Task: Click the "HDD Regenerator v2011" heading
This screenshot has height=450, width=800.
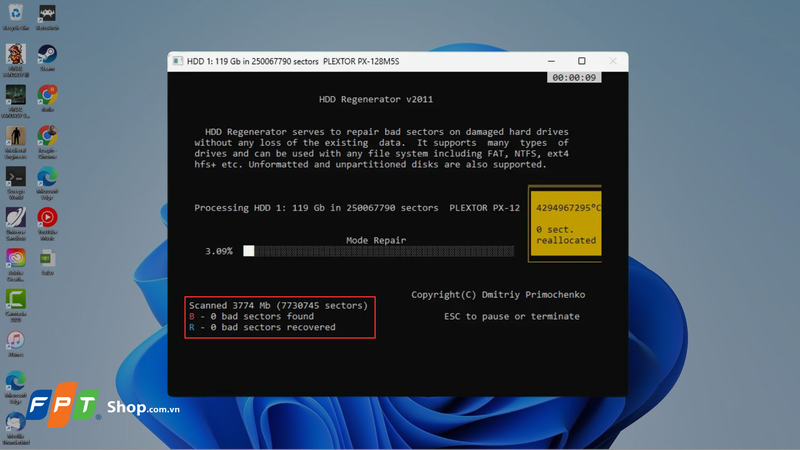Action: [x=376, y=99]
